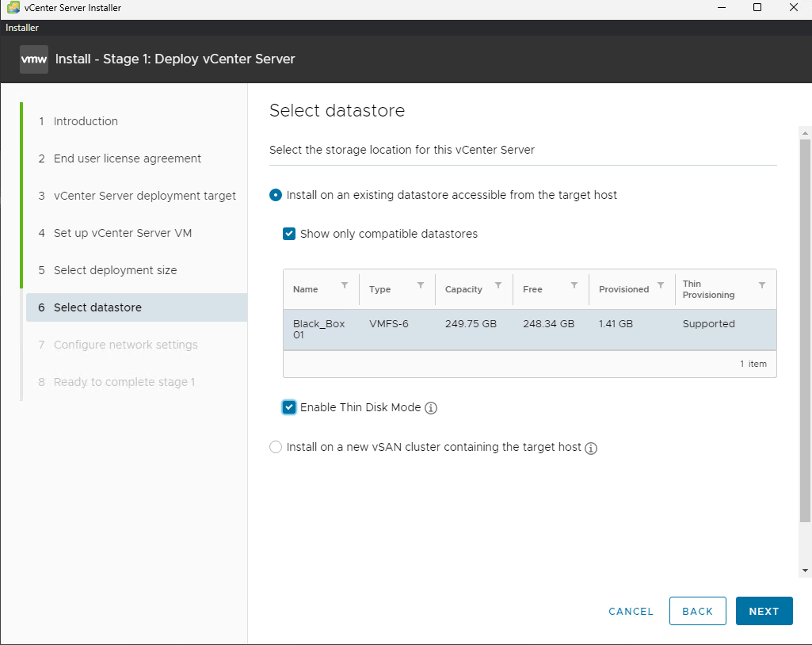
Task: Click the Provisioned column filter icon
Action: (661, 285)
